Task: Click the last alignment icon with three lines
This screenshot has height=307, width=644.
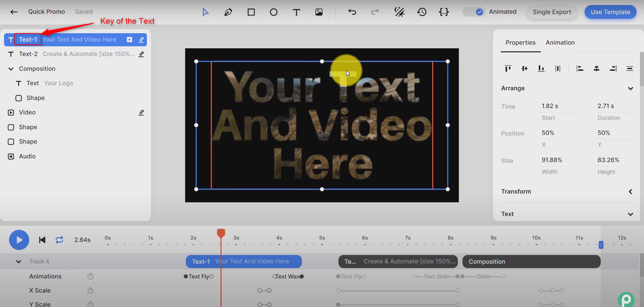Action: [x=630, y=68]
